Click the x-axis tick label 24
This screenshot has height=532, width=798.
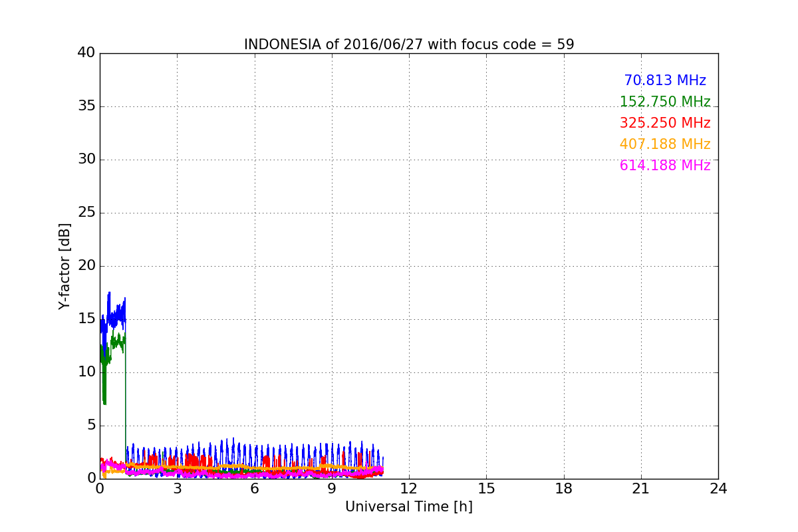tap(718, 488)
